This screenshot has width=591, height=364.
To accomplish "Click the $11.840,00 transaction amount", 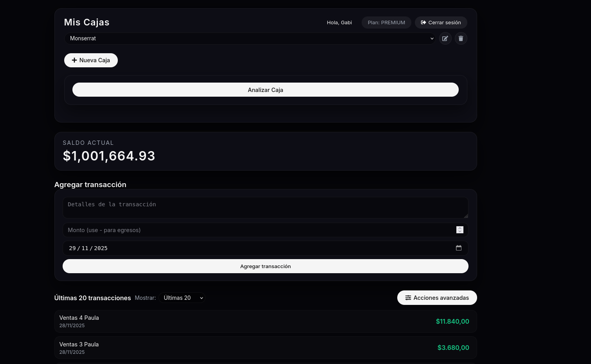I will [452, 321].
